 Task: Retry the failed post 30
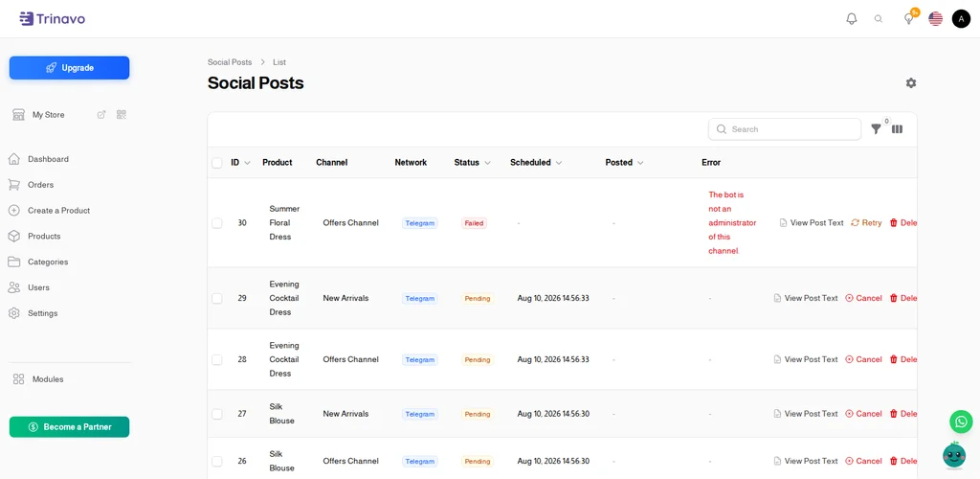click(x=866, y=222)
